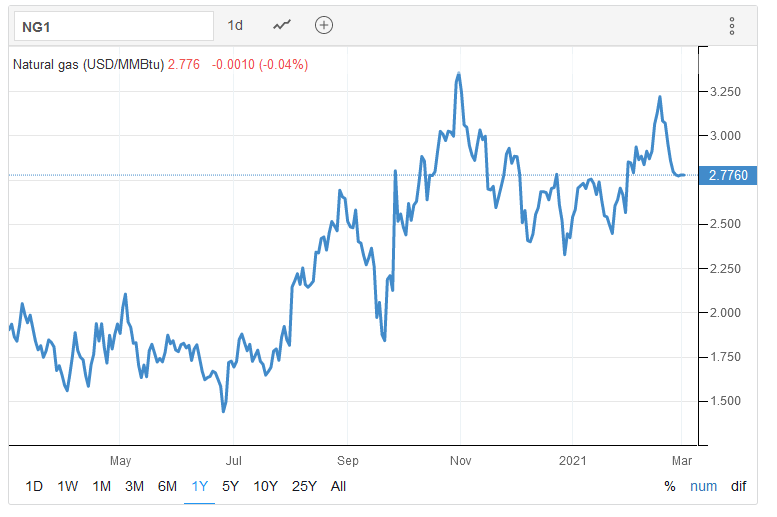Switch axis to dif mode

point(738,486)
